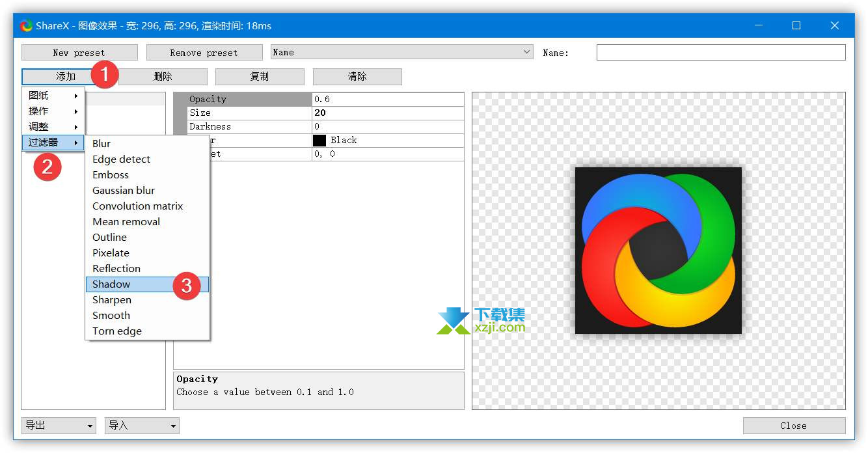Click the 清除 (Clear) button
868x453 pixels.
click(357, 77)
